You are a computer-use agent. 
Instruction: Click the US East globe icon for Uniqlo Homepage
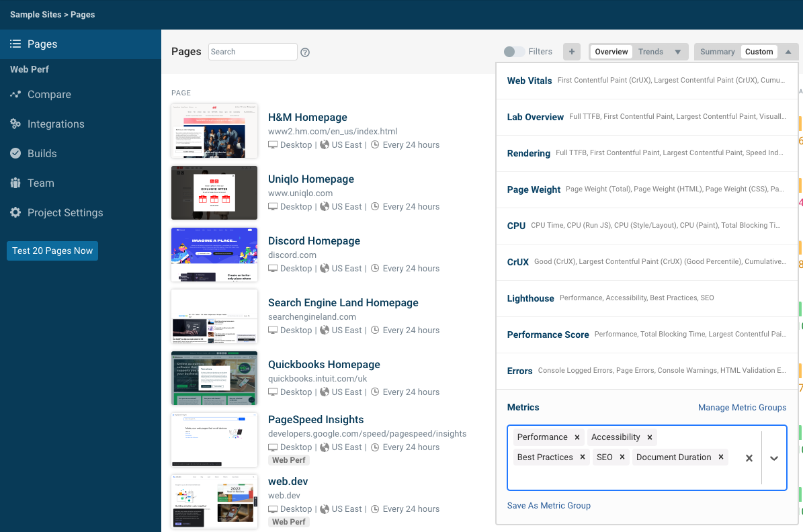pyautogui.click(x=325, y=207)
